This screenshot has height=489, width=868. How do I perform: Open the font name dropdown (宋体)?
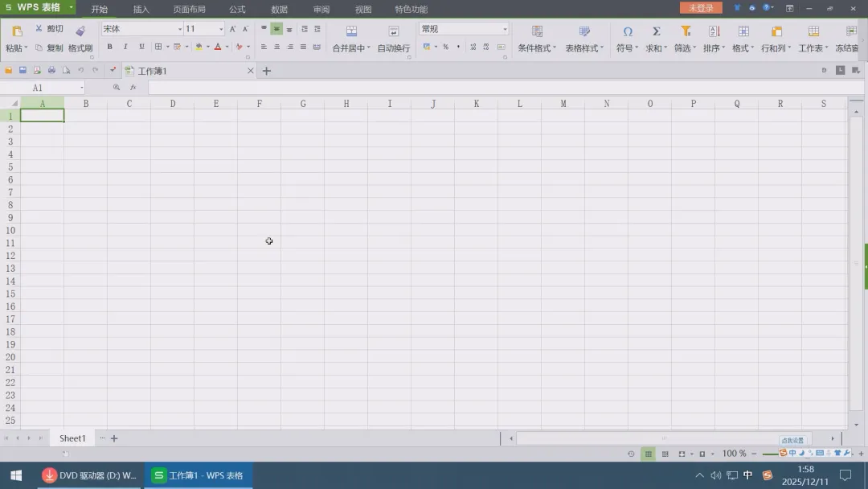tap(180, 29)
